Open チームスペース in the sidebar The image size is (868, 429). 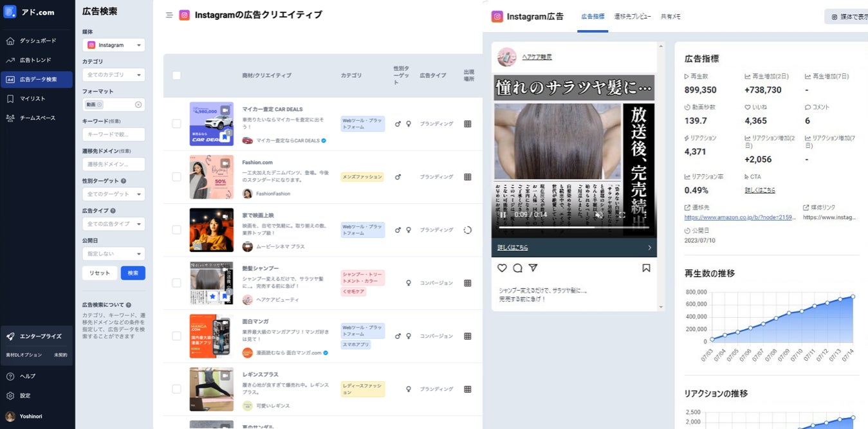click(37, 118)
